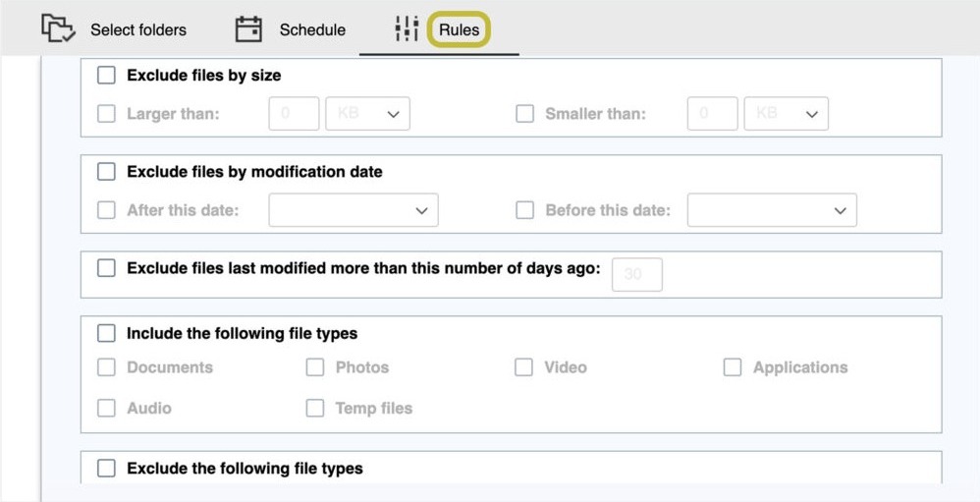Click the Select folders icon
This screenshot has height=502, width=980.
pos(58,28)
